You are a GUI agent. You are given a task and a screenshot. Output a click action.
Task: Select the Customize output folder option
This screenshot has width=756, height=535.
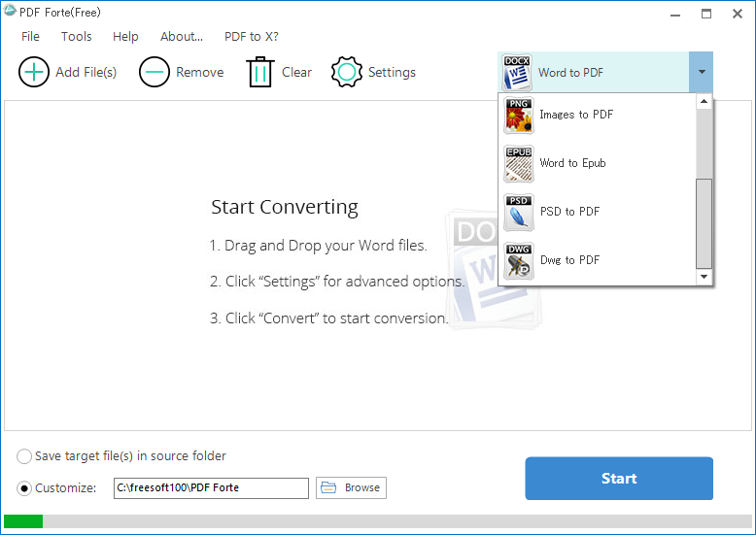pyautogui.click(x=24, y=488)
